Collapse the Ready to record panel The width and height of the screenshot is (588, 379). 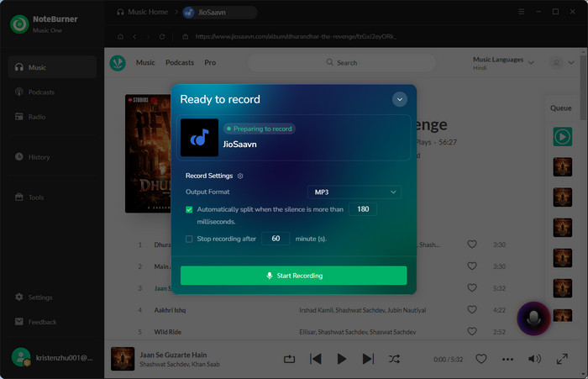tap(400, 99)
